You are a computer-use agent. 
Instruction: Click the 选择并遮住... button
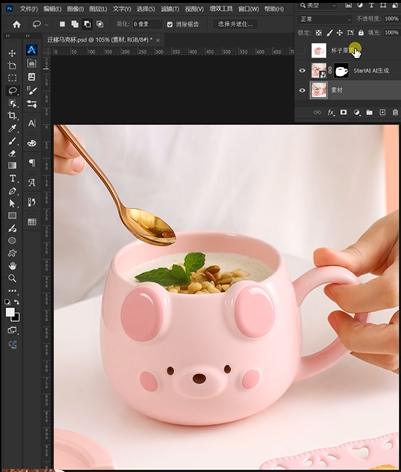[x=235, y=24]
